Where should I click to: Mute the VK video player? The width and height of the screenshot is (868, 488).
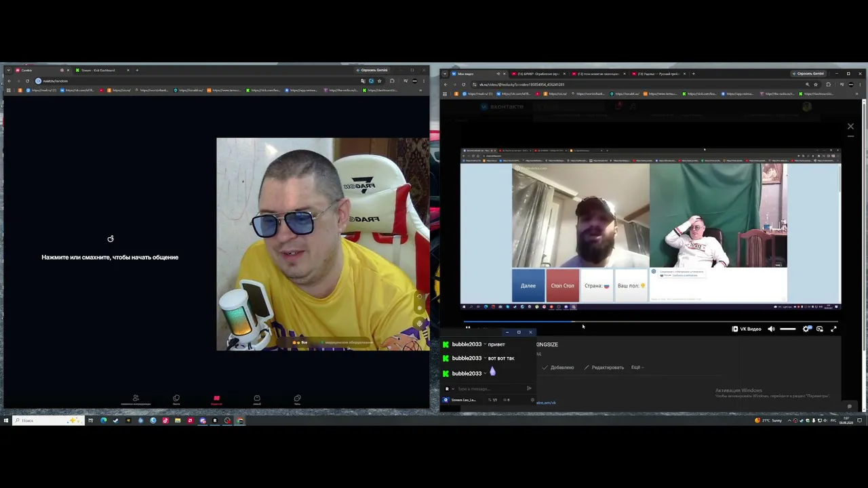pos(771,329)
